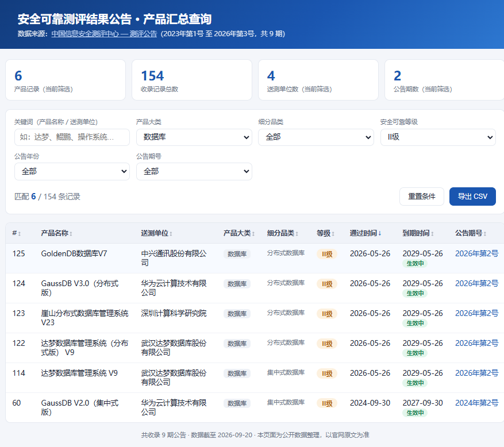This screenshot has width=504, height=447.
Task: Click the II级 badge in row 60
Action: coord(327,403)
